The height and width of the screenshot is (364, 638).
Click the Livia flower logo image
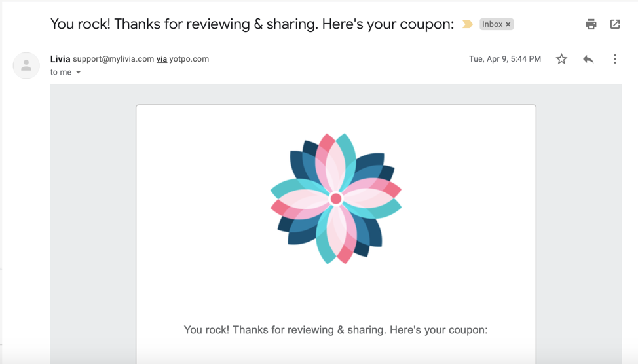pyautogui.click(x=336, y=198)
